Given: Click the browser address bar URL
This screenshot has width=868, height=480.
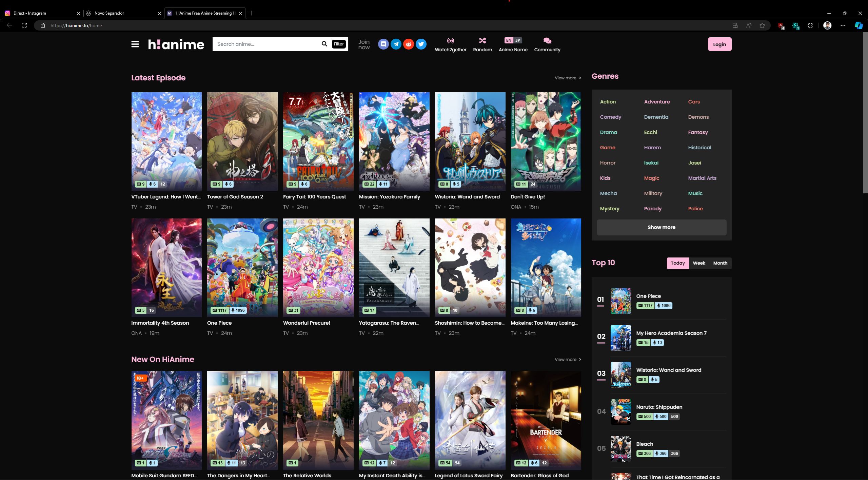Looking at the screenshot, I should coord(76,25).
